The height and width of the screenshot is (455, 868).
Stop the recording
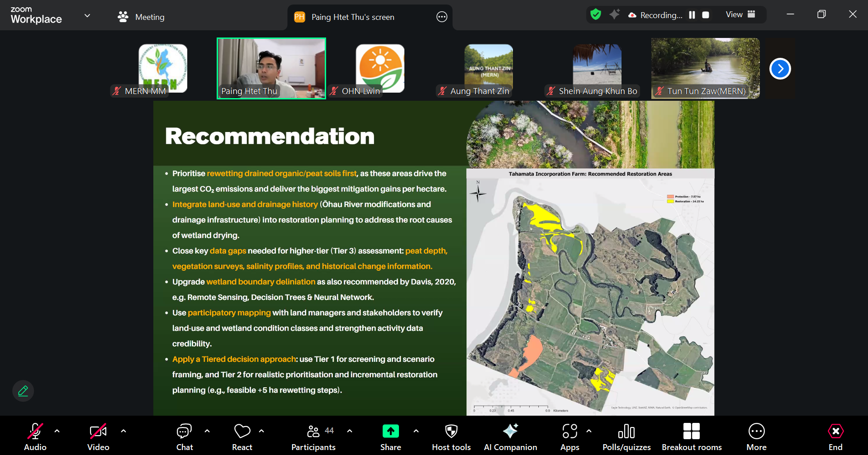click(706, 15)
